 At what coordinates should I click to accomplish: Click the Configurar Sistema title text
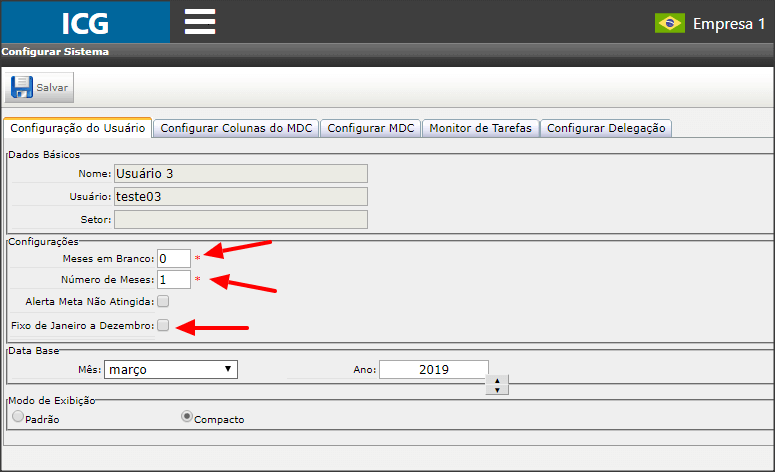[55, 51]
